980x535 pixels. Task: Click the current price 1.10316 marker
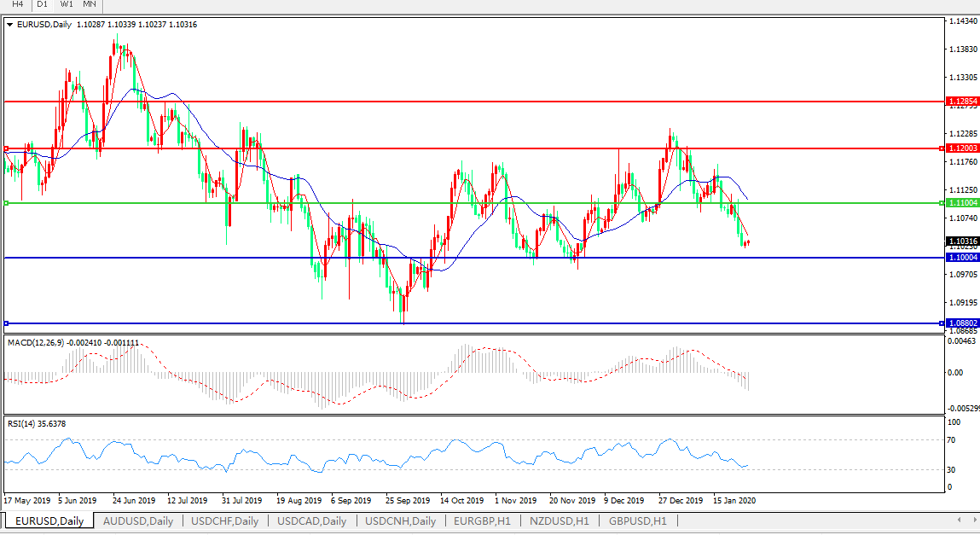[x=963, y=241]
